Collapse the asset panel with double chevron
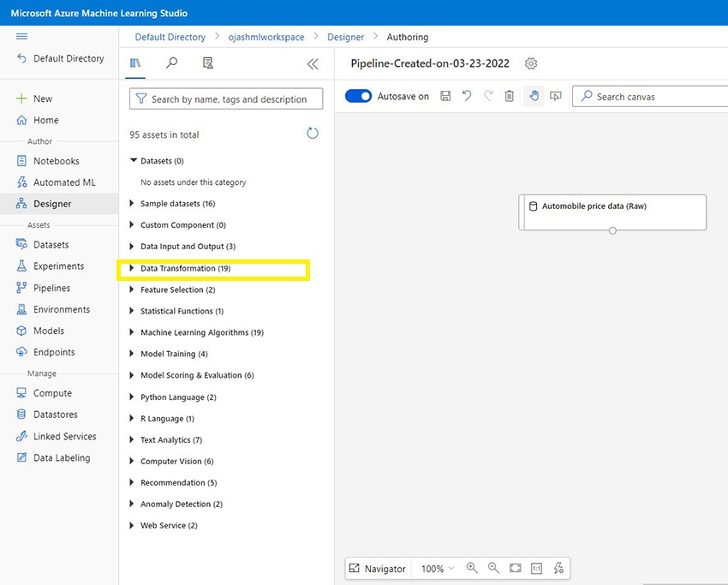The width and height of the screenshot is (728, 585). click(x=313, y=64)
